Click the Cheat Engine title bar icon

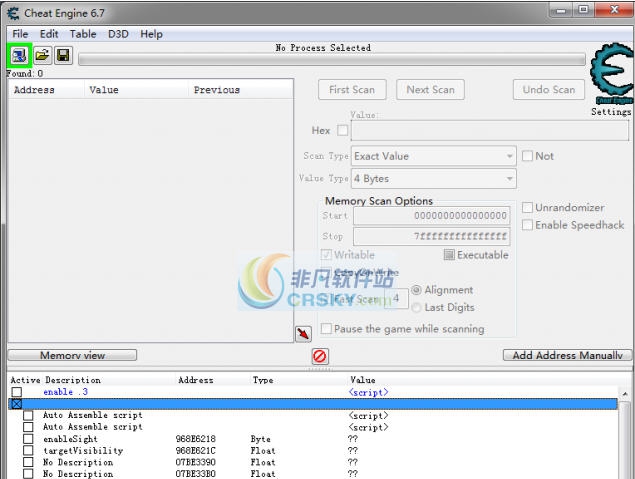point(12,11)
